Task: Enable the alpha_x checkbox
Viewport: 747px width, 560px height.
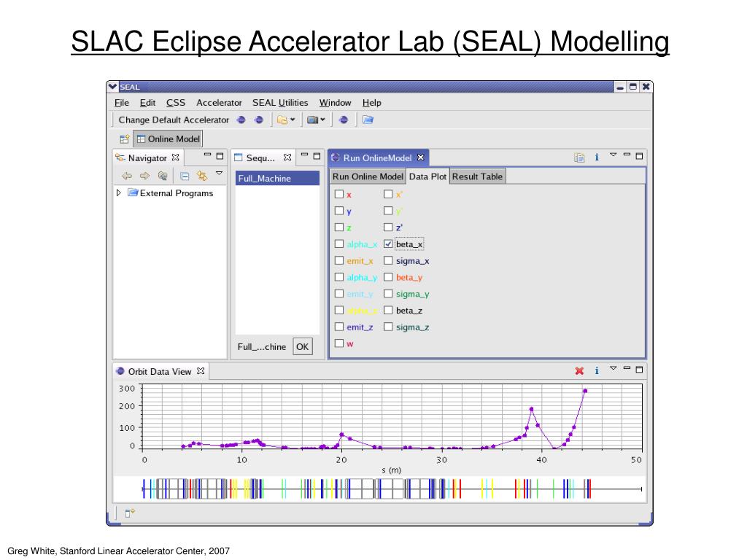Action: tap(339, 244)
